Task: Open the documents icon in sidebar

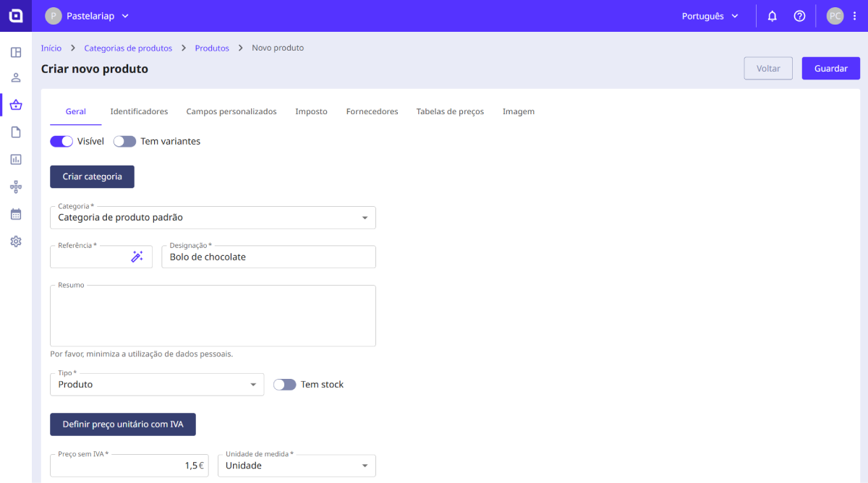Action: [16, 132]
